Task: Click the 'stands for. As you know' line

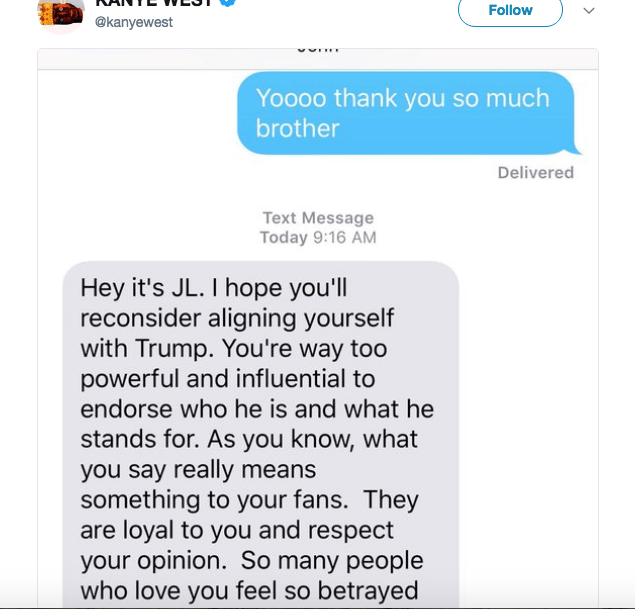Action: [249, 439]
